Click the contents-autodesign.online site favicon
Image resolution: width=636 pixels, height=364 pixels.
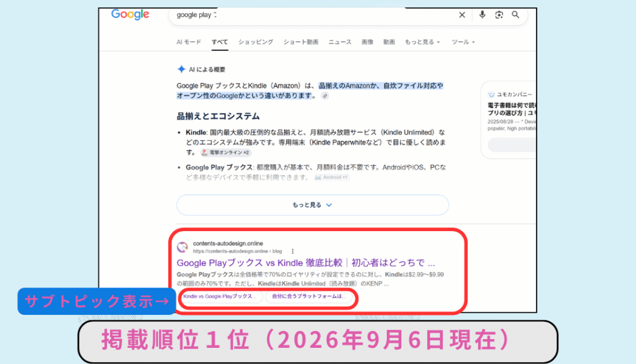pyautogui.click(x=183, y=247)
